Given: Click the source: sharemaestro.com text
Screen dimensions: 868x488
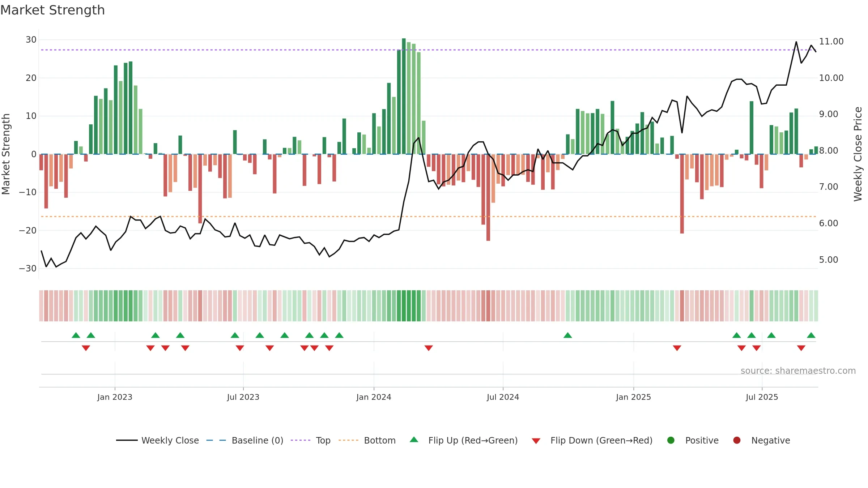Looking at the screenshot, I should 798,371.
